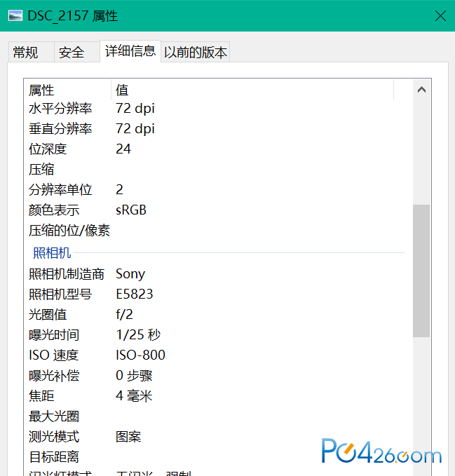The height and width of the screenshot is (476, 455).
Task: Click the f/2 aperture value
Action: point(124,315)
